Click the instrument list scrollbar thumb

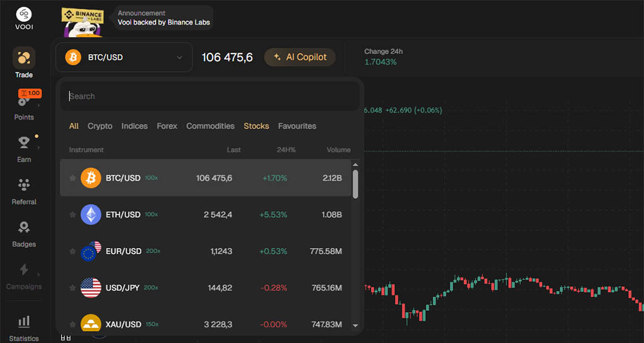point(355,184)
